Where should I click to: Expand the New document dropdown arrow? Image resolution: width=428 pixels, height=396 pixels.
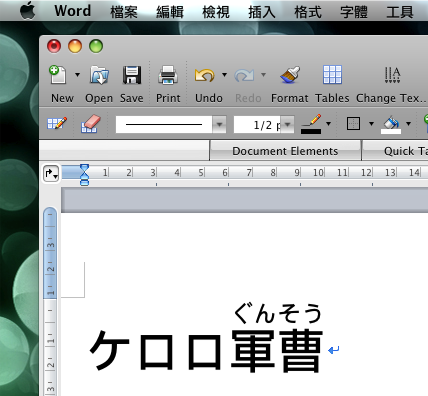[x=77, y=75]
